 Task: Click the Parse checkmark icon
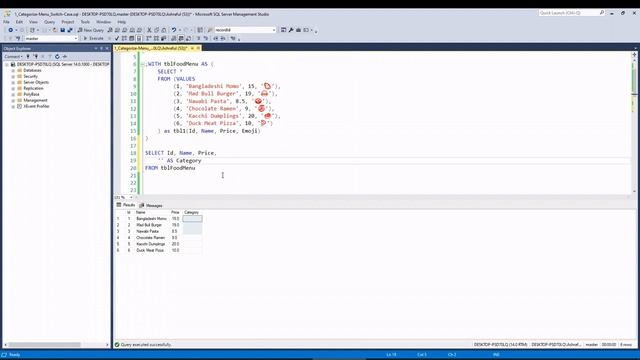(117, 38)
